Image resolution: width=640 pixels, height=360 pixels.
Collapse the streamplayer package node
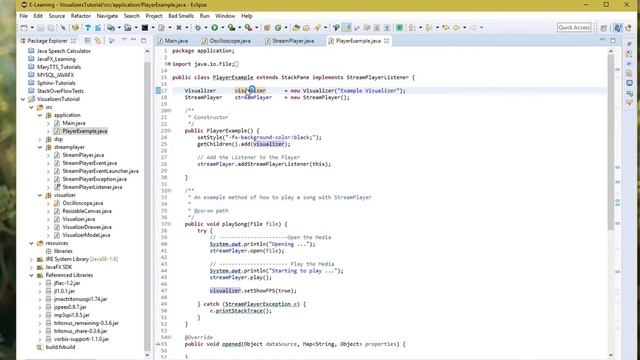(x=40, y=147)
